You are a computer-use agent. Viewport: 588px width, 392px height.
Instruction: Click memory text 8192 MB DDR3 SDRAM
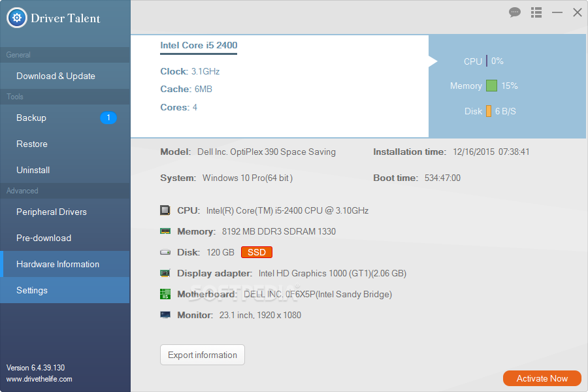269,231
